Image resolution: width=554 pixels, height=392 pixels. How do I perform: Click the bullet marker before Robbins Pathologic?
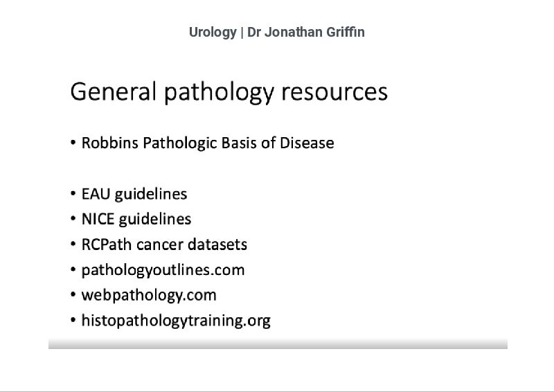(73, 144)
